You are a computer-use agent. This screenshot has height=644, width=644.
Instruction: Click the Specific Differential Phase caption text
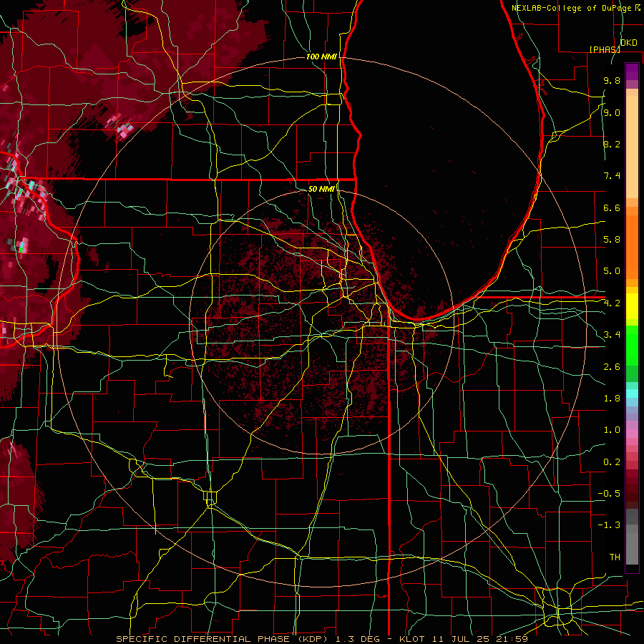322,639
